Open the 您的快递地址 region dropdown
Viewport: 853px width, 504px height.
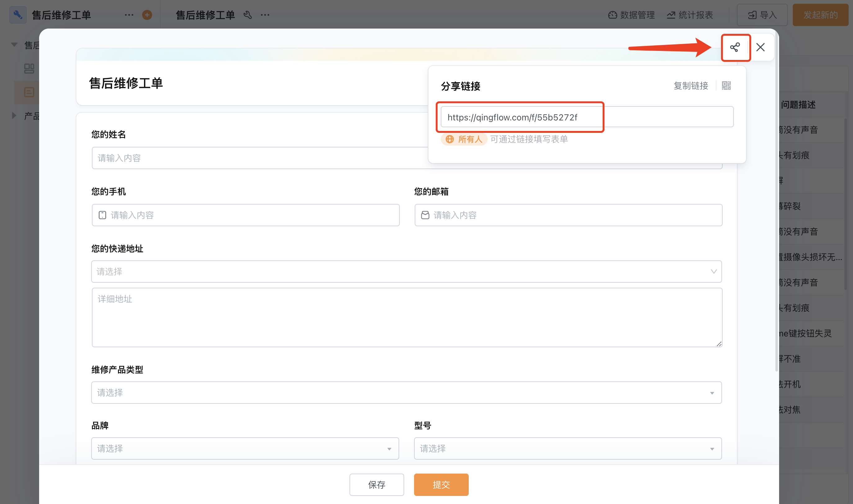[406, 271]
